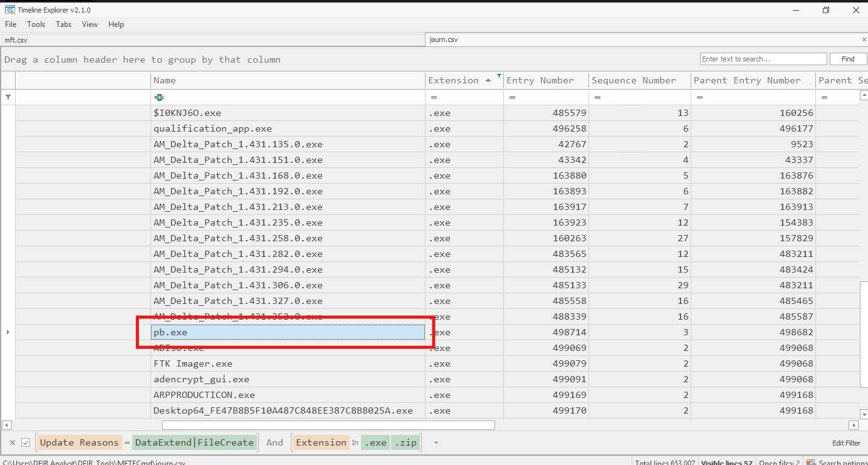868x465 pixels.
Task: Click the Name filter operator icon
Action: point(159,98)
